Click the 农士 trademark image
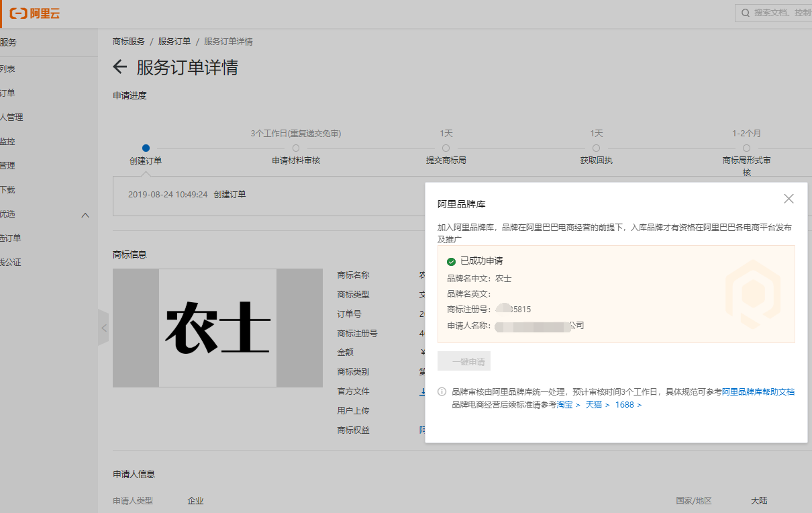This screenshot has width=812, height=513. 217,328
